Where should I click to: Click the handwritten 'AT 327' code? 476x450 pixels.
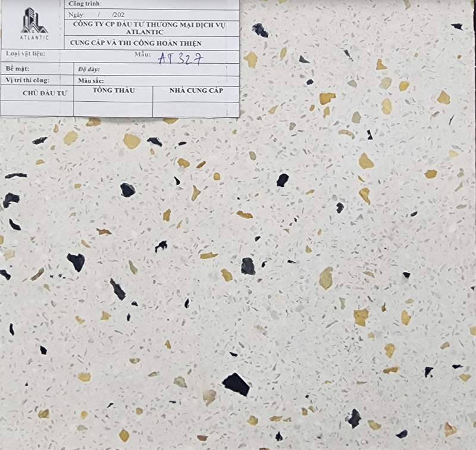180,58
